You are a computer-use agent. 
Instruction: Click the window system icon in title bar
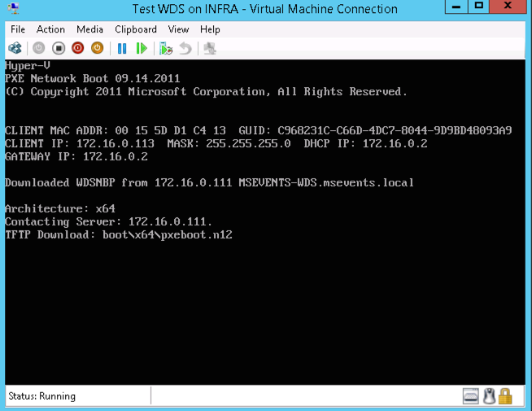[x=14, y=8]
